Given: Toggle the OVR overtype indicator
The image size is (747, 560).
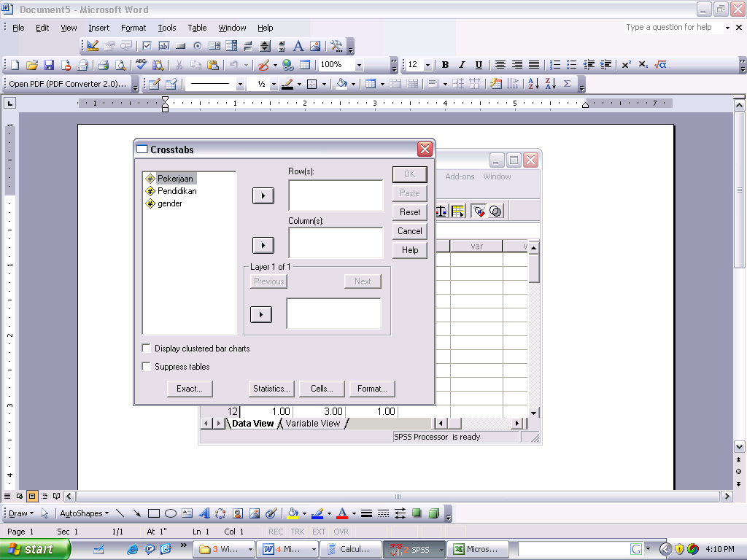Looking at the screenshot, I should pos(341,532).
